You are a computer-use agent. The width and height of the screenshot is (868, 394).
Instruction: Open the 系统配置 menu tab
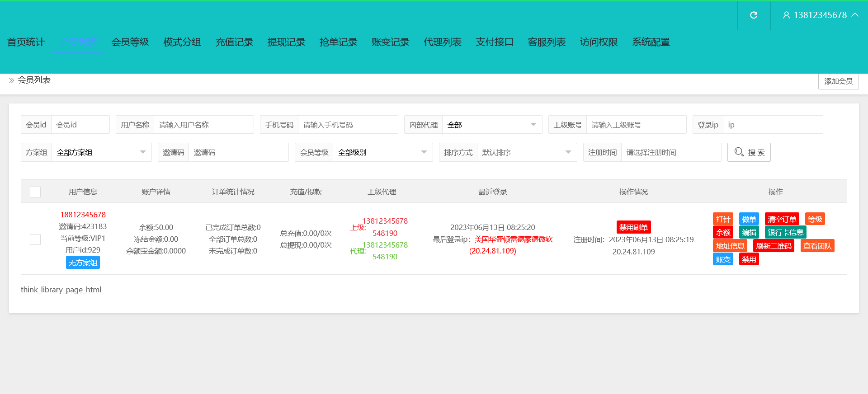pos(651,42)
